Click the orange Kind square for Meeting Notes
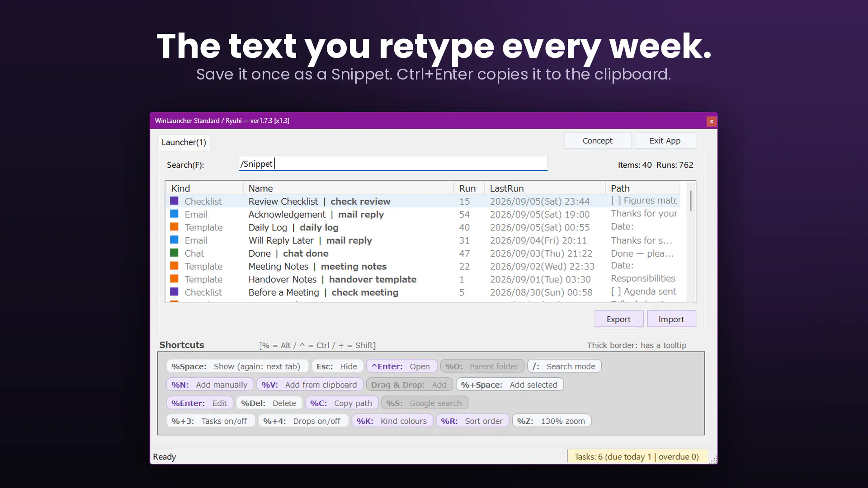868x488 pixels. pyautogui.click(x=174, y=266)
